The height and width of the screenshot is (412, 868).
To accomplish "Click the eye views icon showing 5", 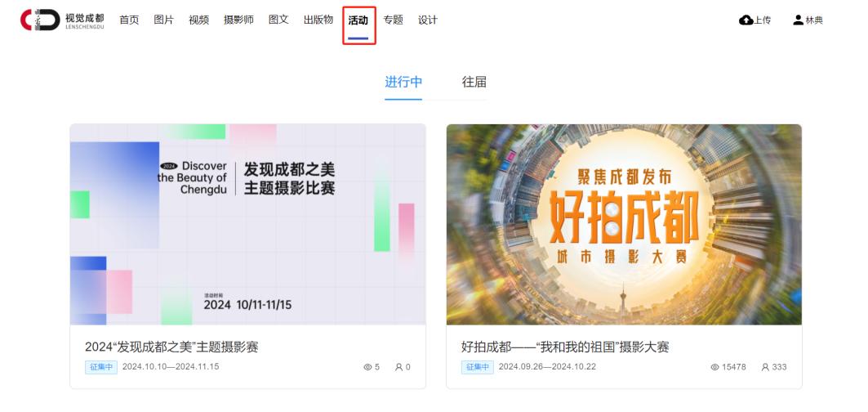I will [367, 367].
